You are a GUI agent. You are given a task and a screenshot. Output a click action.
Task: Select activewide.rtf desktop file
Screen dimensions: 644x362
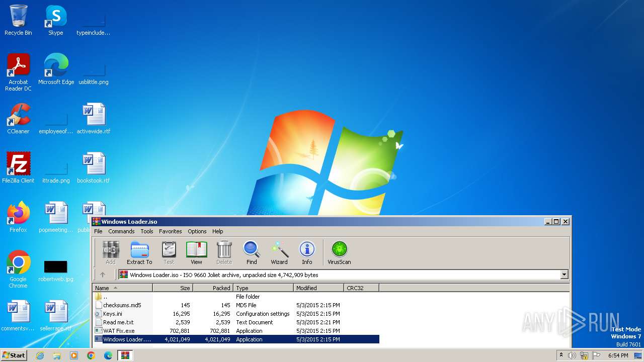click(x=94, y=119)
